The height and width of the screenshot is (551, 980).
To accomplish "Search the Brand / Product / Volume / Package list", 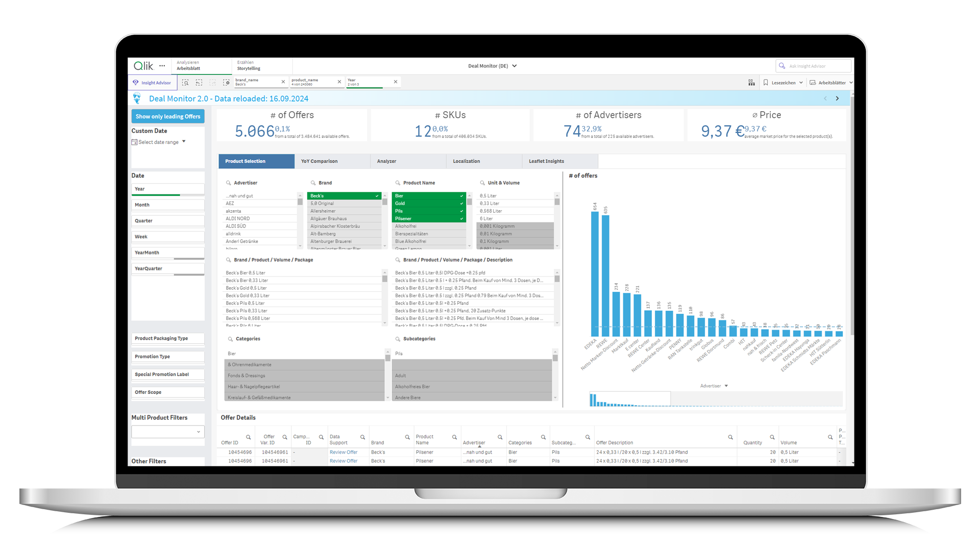I will pyautogui.click(x=228, y=260).
